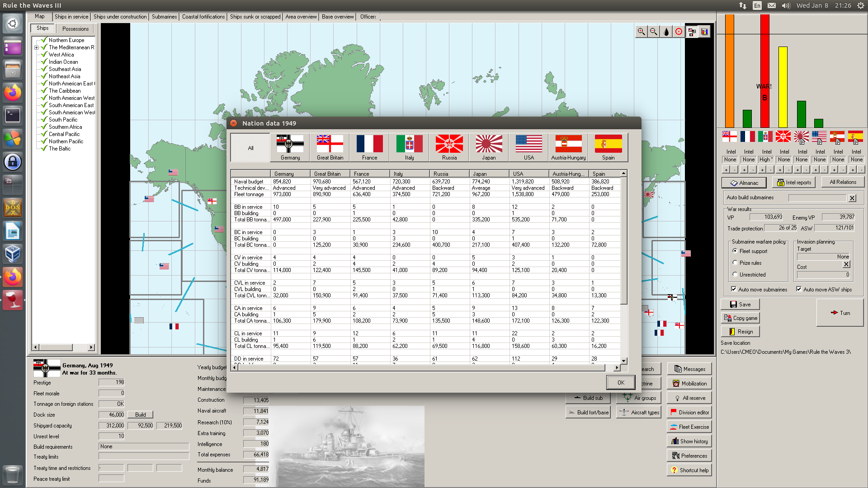Increase Intel level for Italy
868x488 pixels.
click(x=762, y=170)
